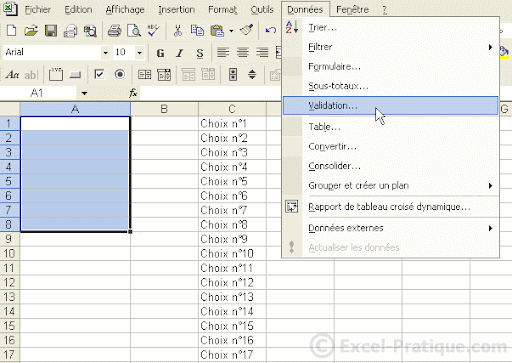Align text left
The width and height of the screenshot is (512, 363).
223,53
